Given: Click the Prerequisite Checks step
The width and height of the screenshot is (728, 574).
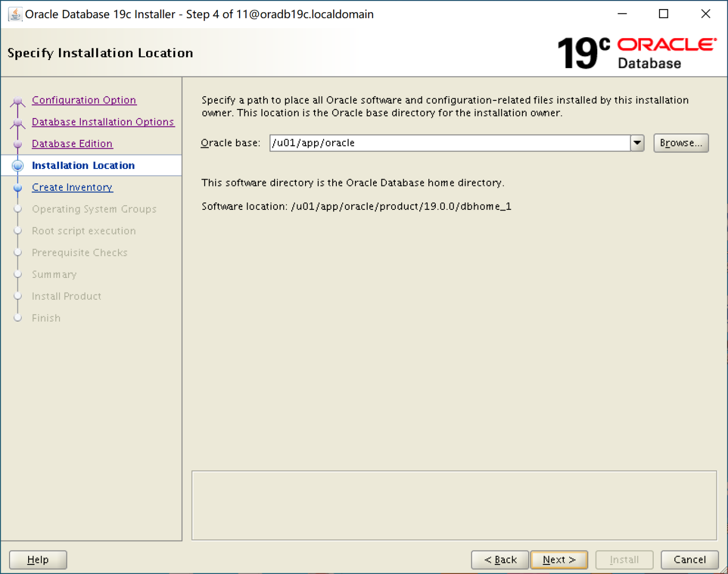Looking at the screenshot, I should tap(80, 252).
